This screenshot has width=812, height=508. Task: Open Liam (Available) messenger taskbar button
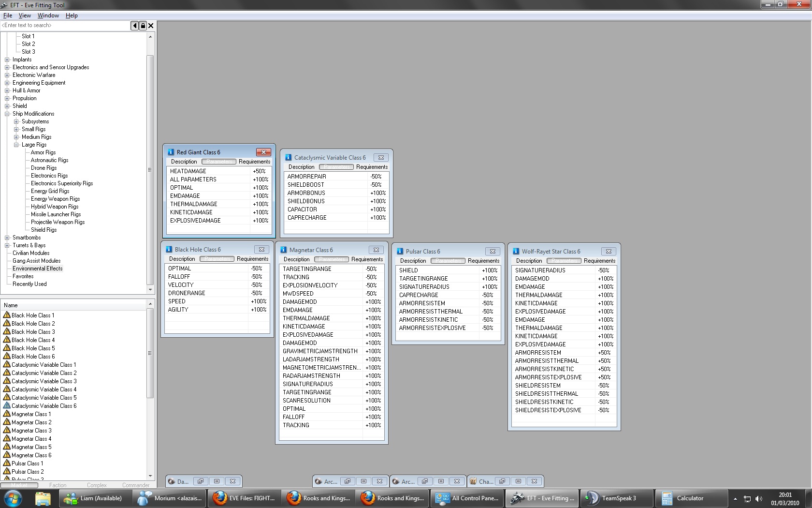point(96,498)
